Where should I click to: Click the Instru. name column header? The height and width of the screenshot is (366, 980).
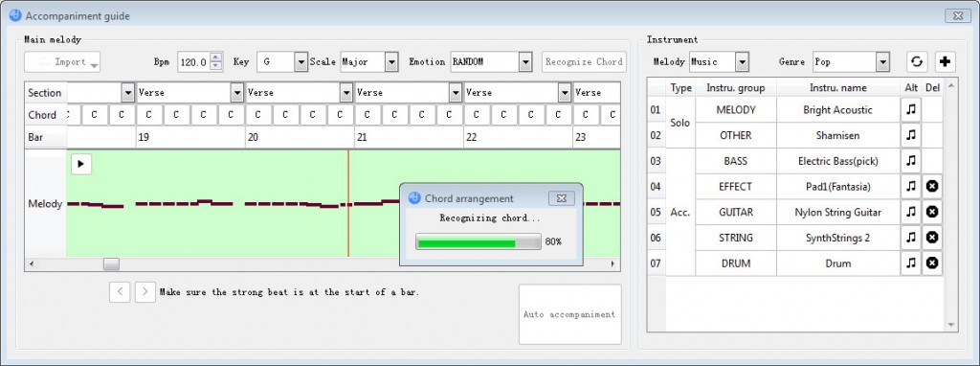tap(838, 87)
